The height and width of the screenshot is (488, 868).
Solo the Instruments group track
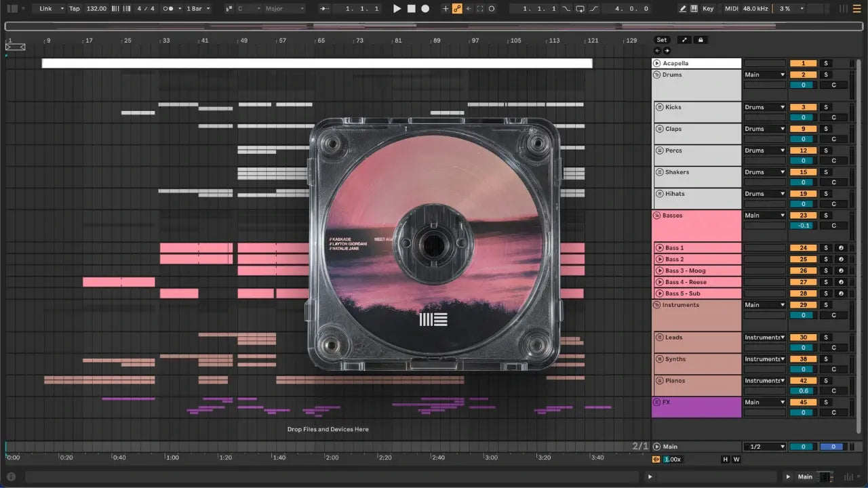pyautogui.click(x=826, y=305)
